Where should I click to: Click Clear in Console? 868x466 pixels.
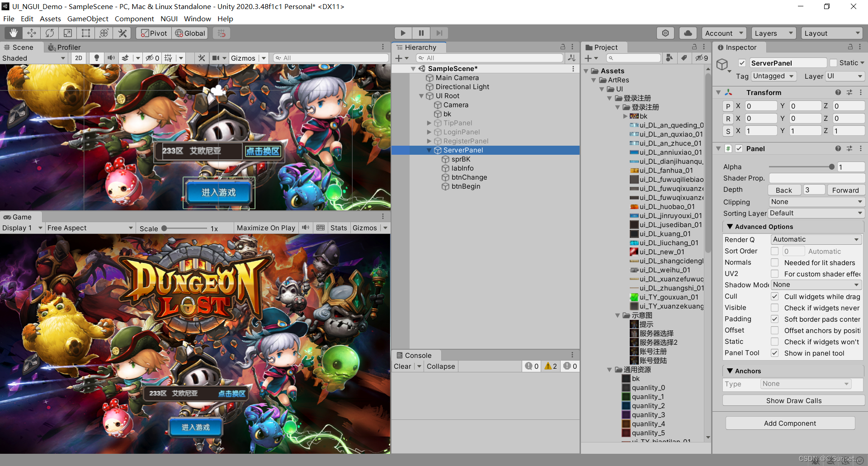point(402,366)
